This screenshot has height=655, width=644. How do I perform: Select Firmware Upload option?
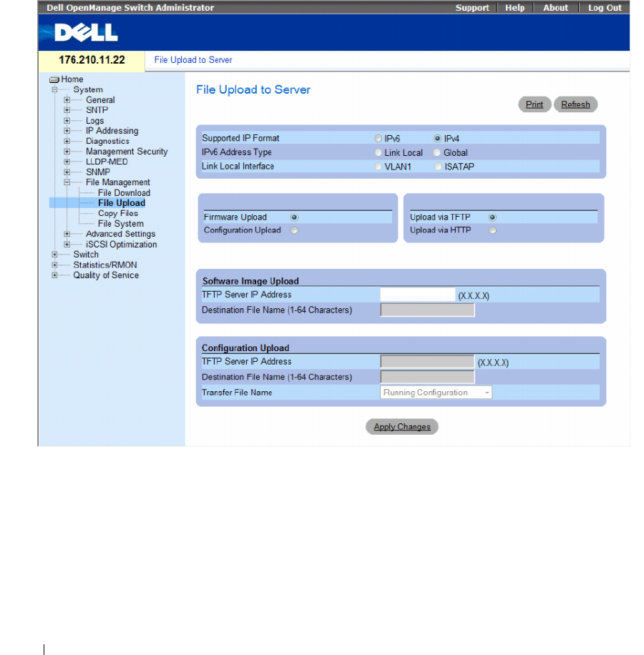tap(295, 217)
